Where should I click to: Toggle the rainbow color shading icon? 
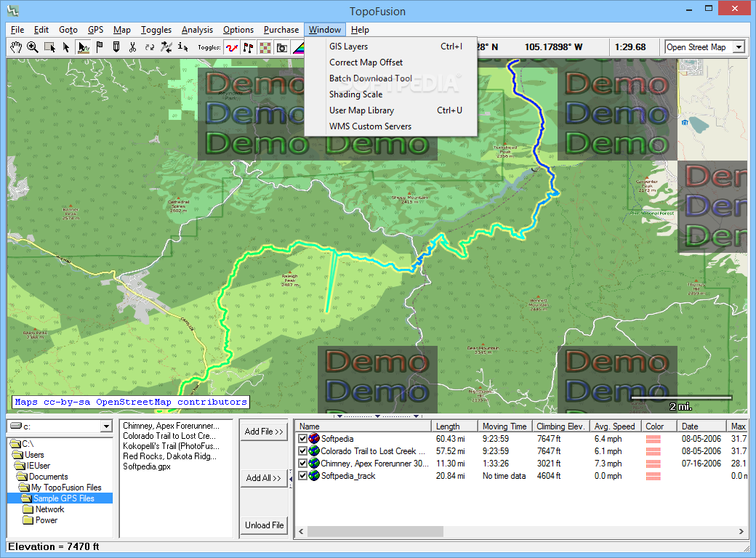point(299,47)
